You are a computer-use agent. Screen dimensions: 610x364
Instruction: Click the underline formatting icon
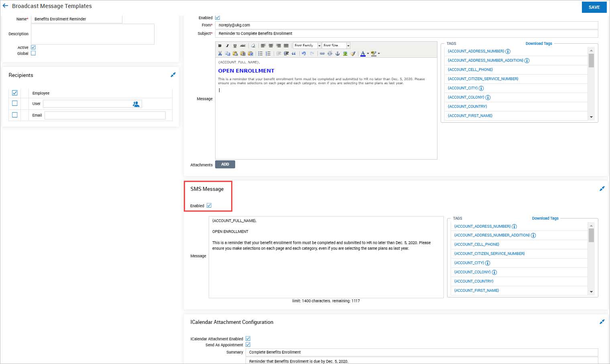click(235, 46)
